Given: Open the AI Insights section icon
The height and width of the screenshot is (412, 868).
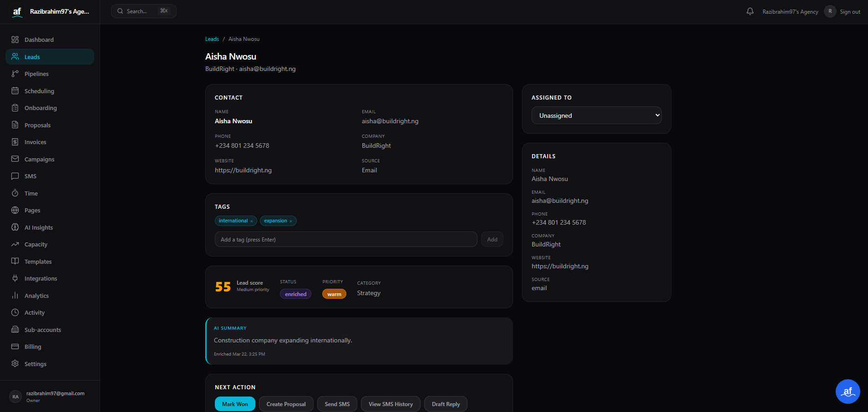Looking at the screenshot, I should click(15, 227).
